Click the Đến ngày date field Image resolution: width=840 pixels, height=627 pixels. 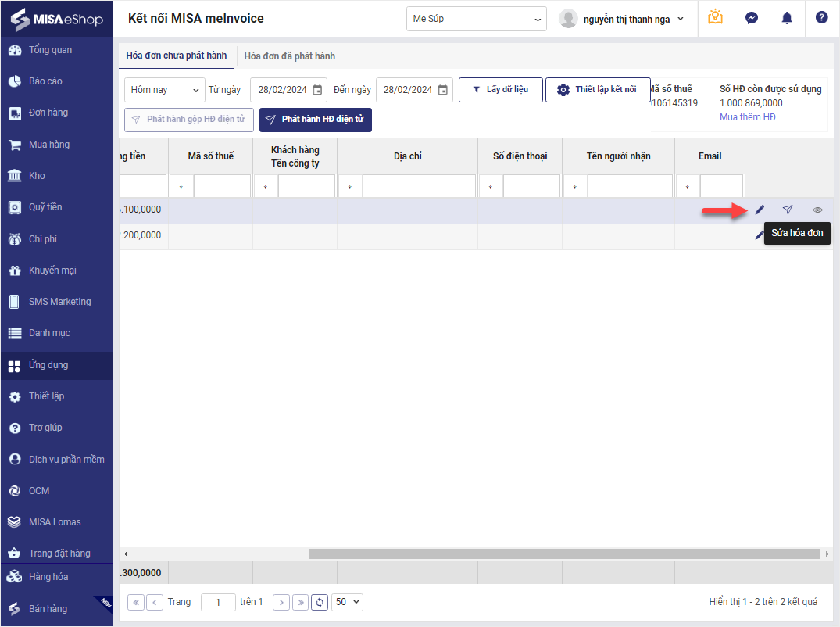407,90
